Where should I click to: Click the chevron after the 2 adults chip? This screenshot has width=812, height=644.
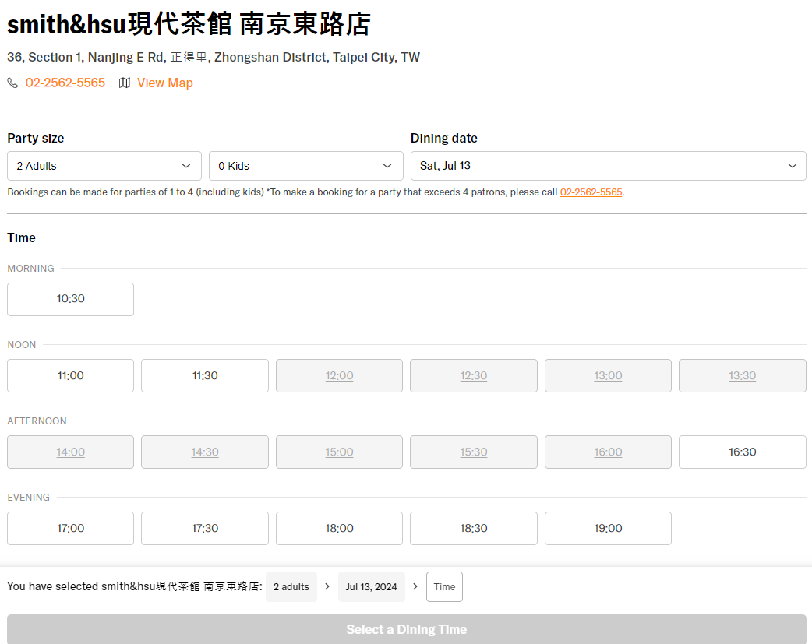tap(327, 586)
